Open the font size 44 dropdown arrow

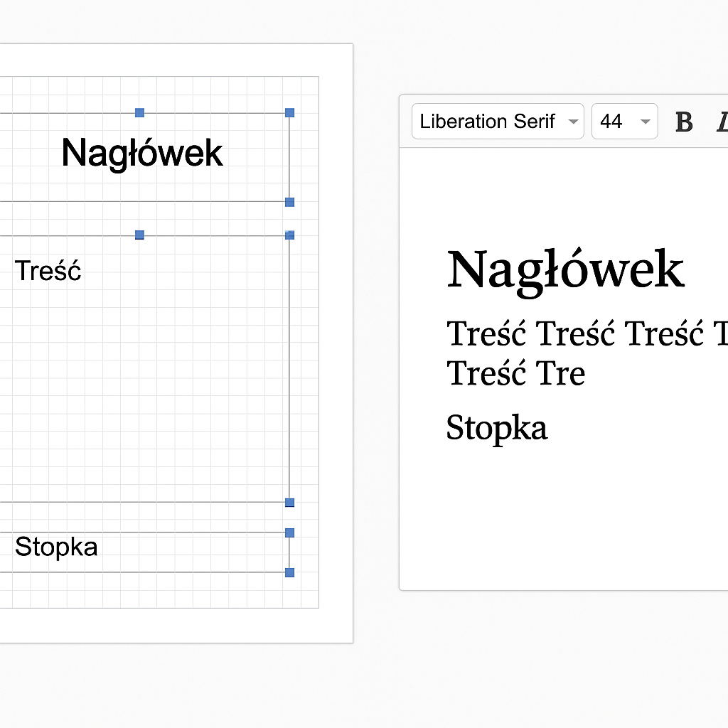click(645, 122)
